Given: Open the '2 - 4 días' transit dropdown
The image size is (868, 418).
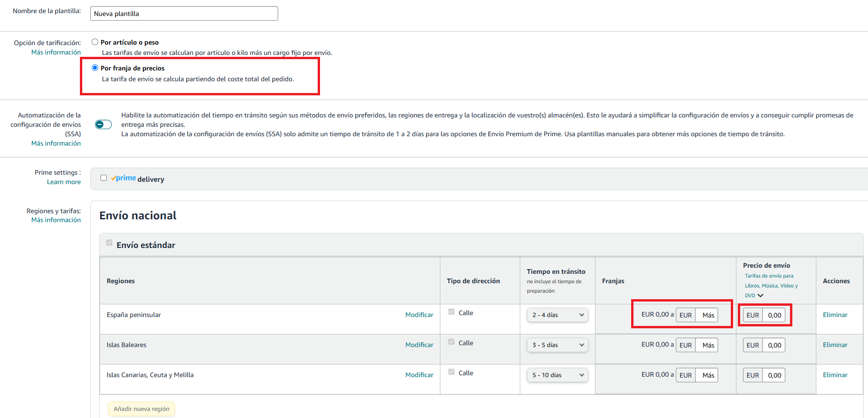Looking at the screenshot, I should pos(557,315).
